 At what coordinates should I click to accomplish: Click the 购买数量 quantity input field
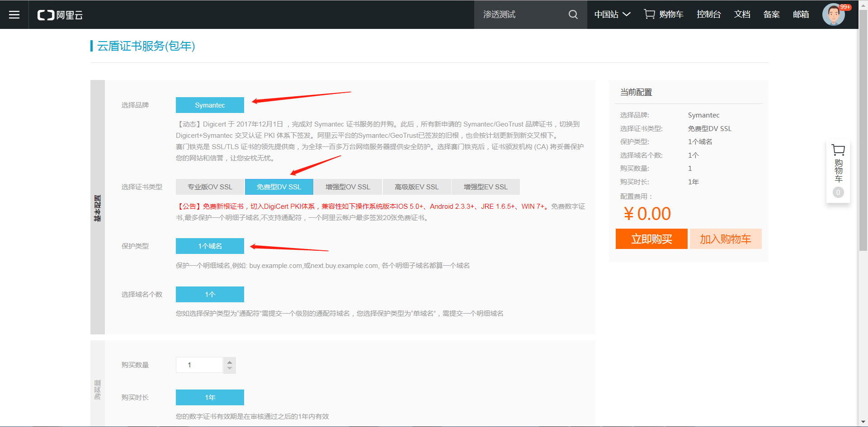click(x=199, y=365)
